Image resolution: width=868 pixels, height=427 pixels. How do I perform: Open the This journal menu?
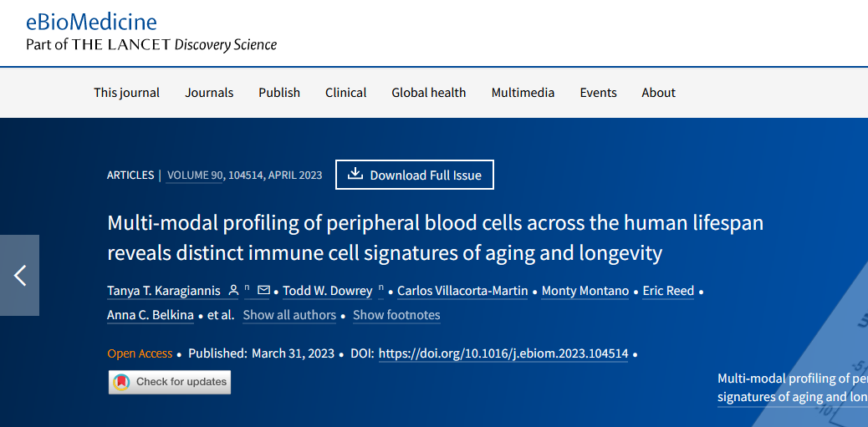[x=127, y=93]
